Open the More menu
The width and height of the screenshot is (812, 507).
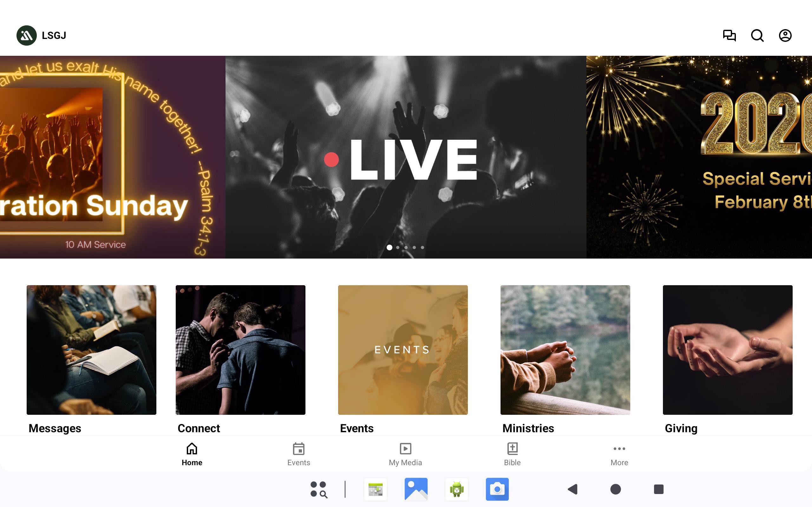pos(619,454)
